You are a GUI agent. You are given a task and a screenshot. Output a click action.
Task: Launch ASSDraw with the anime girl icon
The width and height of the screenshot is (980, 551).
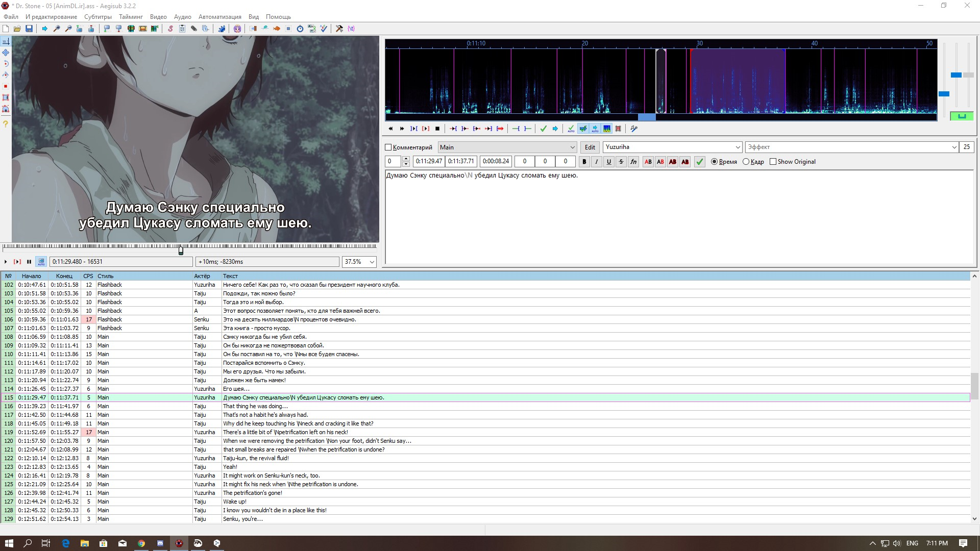(x=237, y=29)
